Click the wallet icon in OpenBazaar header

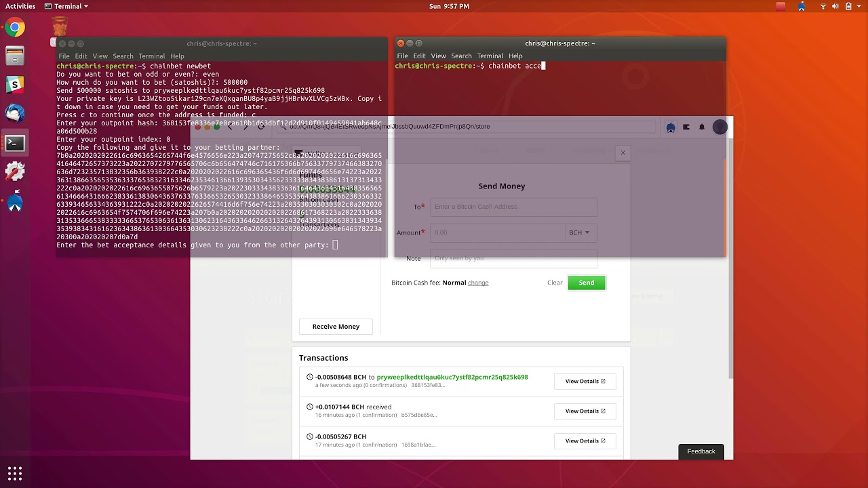[686, 127]
